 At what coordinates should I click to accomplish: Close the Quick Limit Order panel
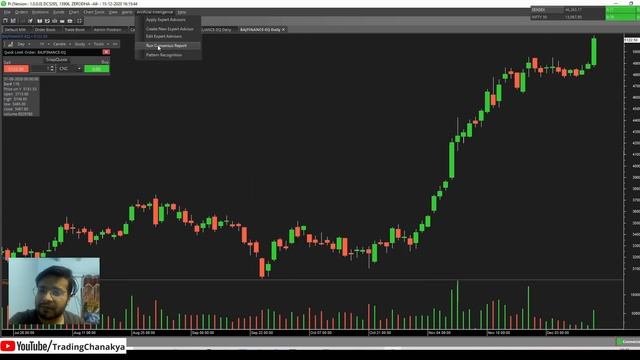tap(106, 52)
